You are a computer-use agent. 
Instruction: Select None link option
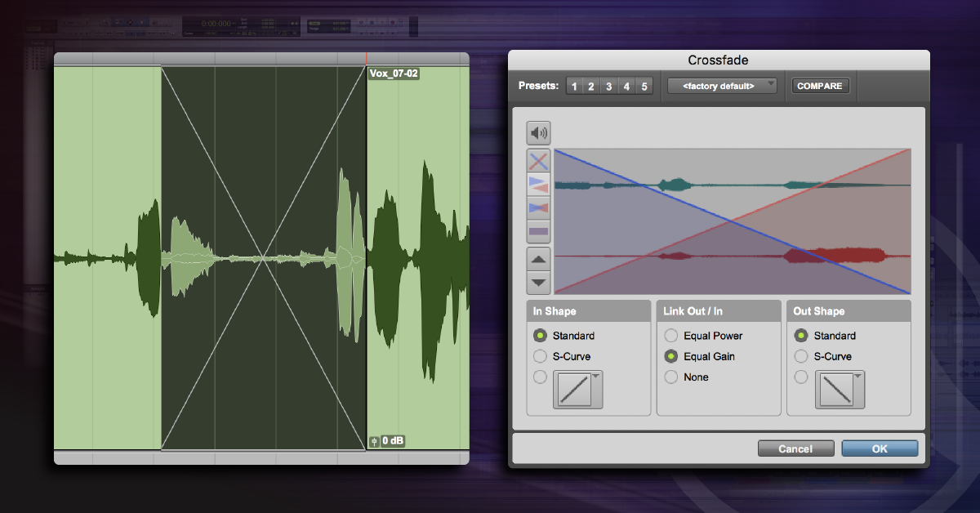pos(670,377)
